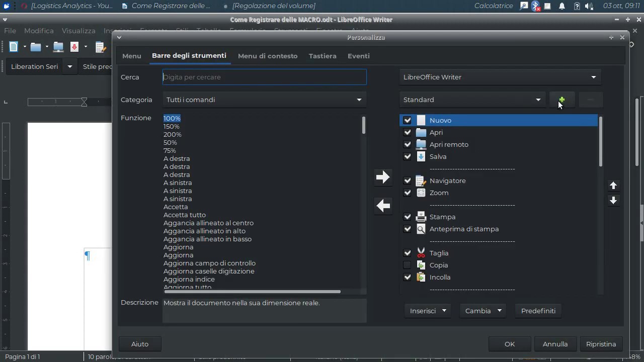Expand the New document dropdown arrow in Writer
Image resolution: width=644 pixels, height=362 pixels.
24,47
